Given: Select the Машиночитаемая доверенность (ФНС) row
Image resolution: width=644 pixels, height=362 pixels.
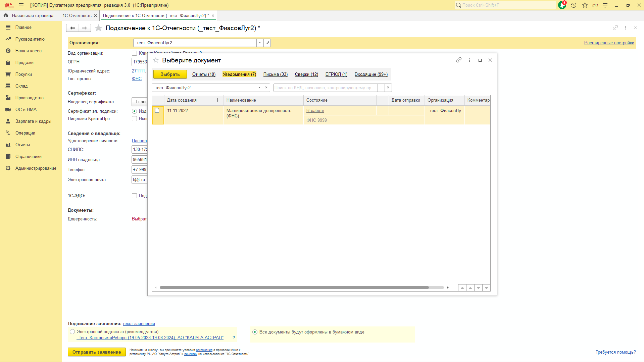Looking at the screenshot, I should [321, 115].
